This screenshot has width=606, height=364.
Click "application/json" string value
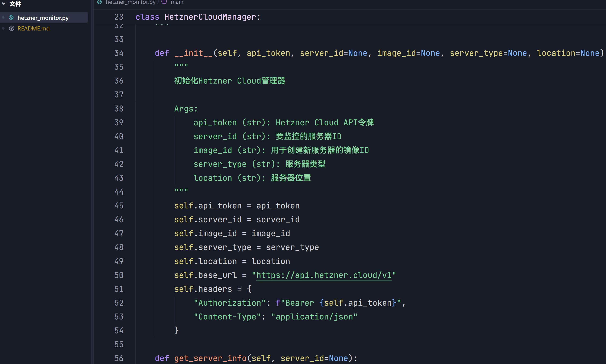(314, 317)
